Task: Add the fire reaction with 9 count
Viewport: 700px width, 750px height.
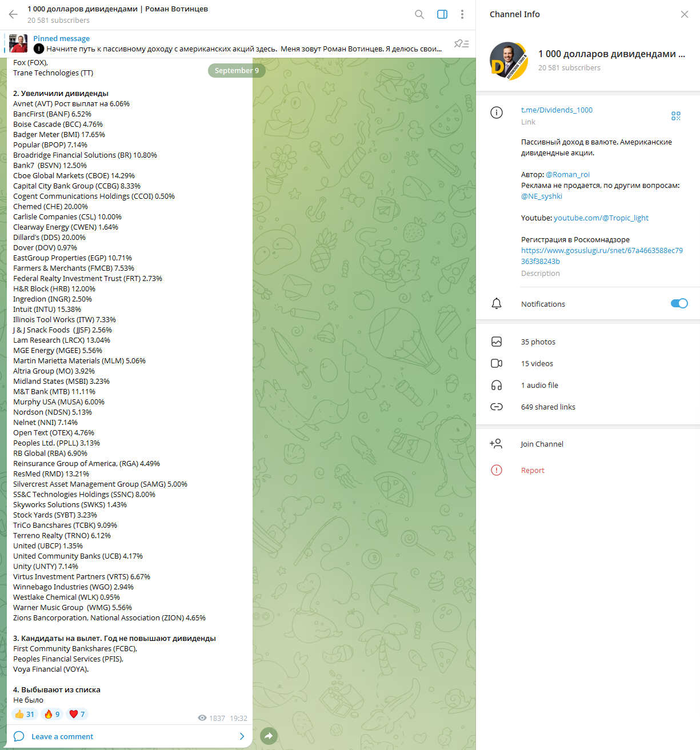Action: click(52, 714)
